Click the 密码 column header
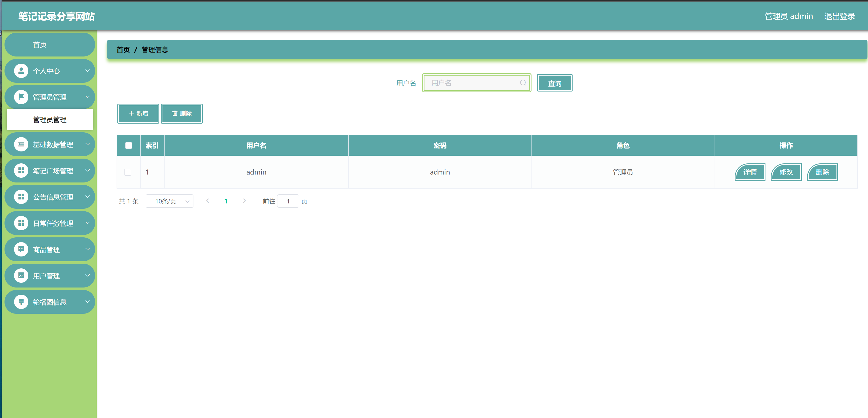This screenshot has width=868, height=418. (x=440, y=145)
